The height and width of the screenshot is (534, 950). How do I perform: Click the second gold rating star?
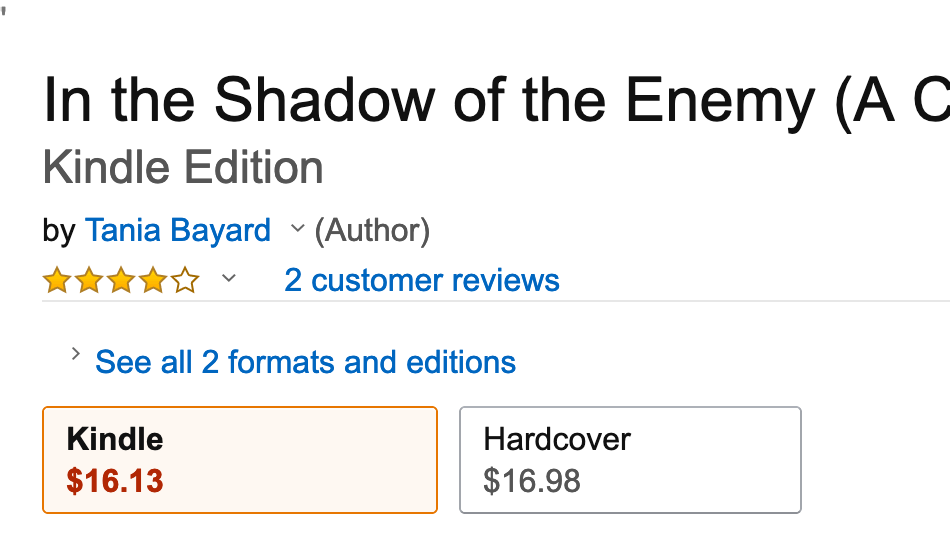click(x=88, y=281)
